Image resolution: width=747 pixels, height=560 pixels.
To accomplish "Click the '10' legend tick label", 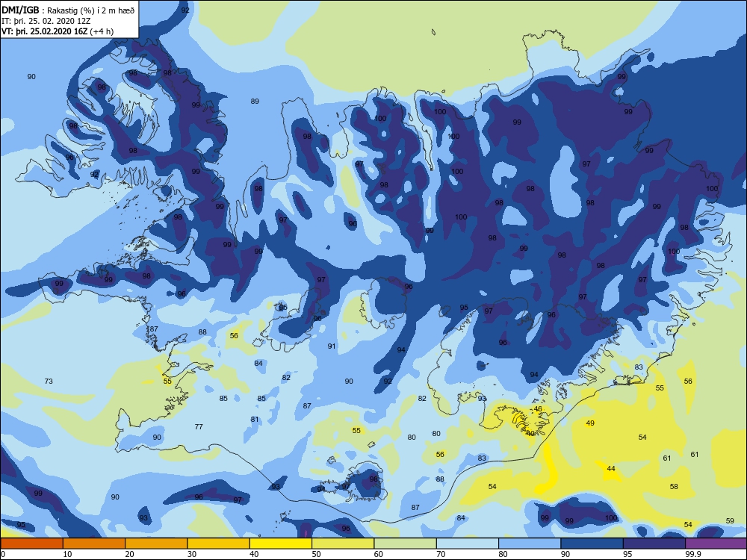I will 68,554.
